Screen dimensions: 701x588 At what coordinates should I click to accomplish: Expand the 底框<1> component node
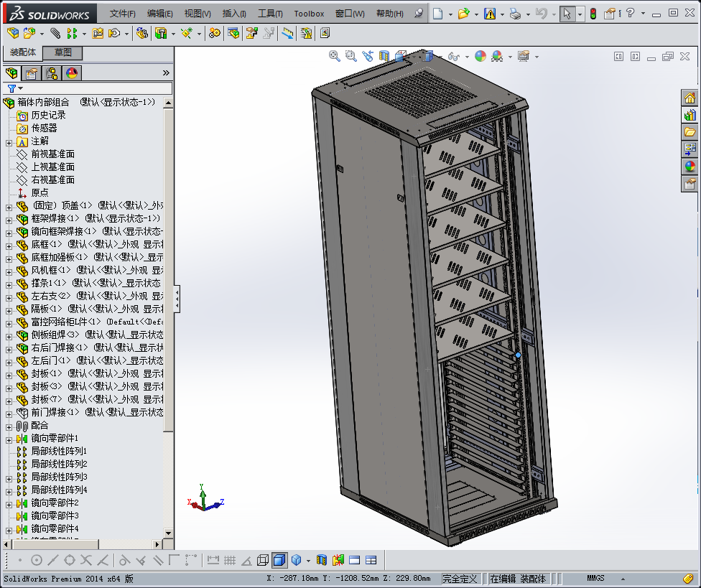pyautogui.click(x=9, y=246)
